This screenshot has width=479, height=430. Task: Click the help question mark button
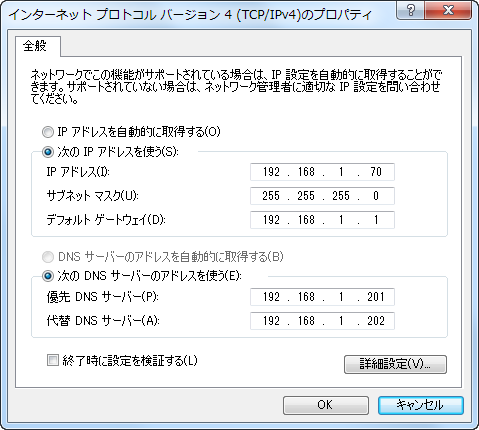click(411, 10)
